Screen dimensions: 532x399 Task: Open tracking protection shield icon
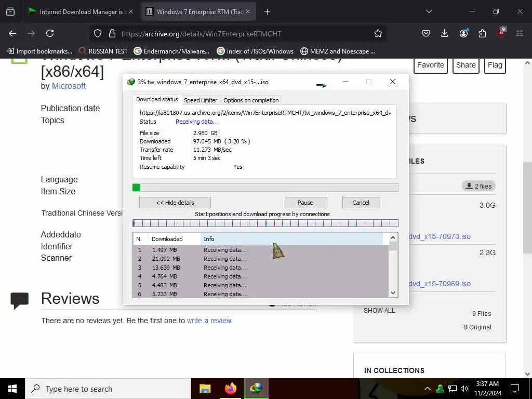coord(98,34)
